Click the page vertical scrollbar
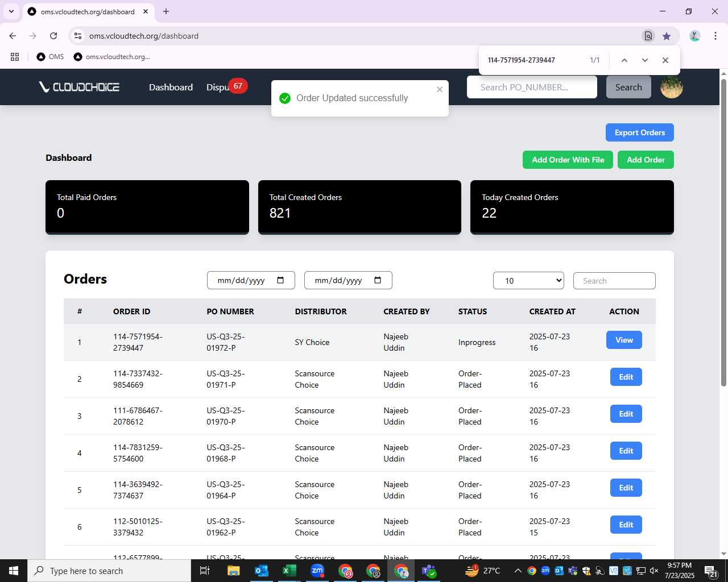Image resolution: width=728 pixels, height=582 pixels. point(723,233)
